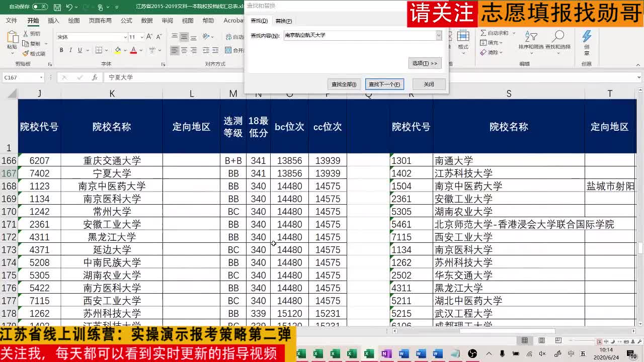Open the font size 11 dropdown
Viewport: 644px width, 362px height.
click(141, 37)
